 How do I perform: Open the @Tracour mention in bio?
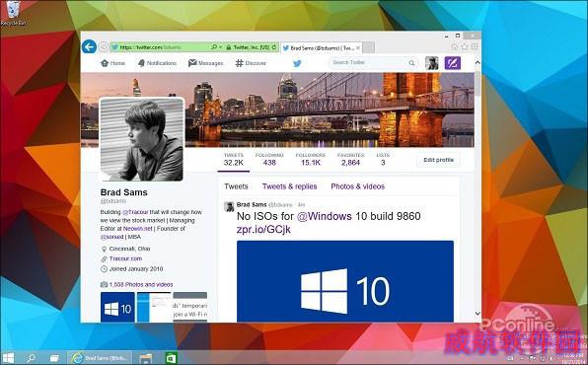click(135, 212)
